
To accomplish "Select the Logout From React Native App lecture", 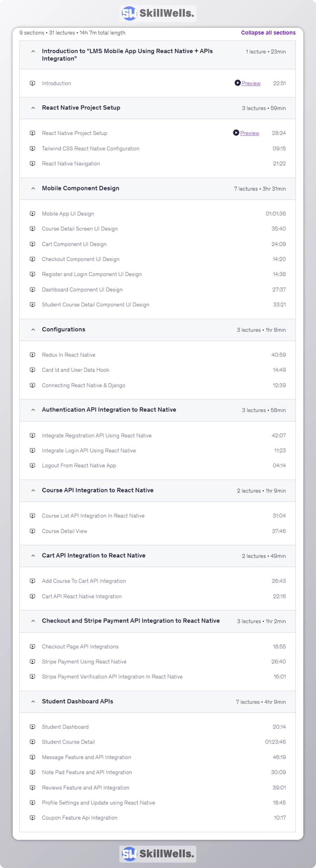I will coord(79,465).
